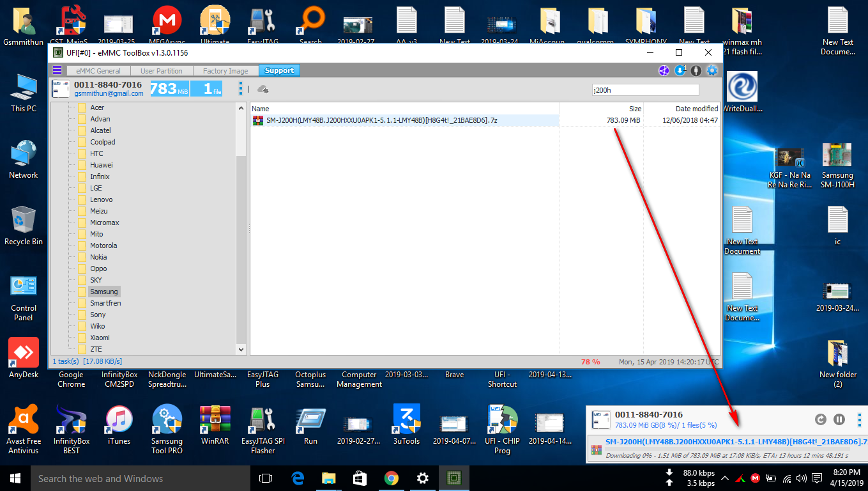Sort the file list by the Name column
Viewport: 868px width, 491px height.
pos(404,109)
